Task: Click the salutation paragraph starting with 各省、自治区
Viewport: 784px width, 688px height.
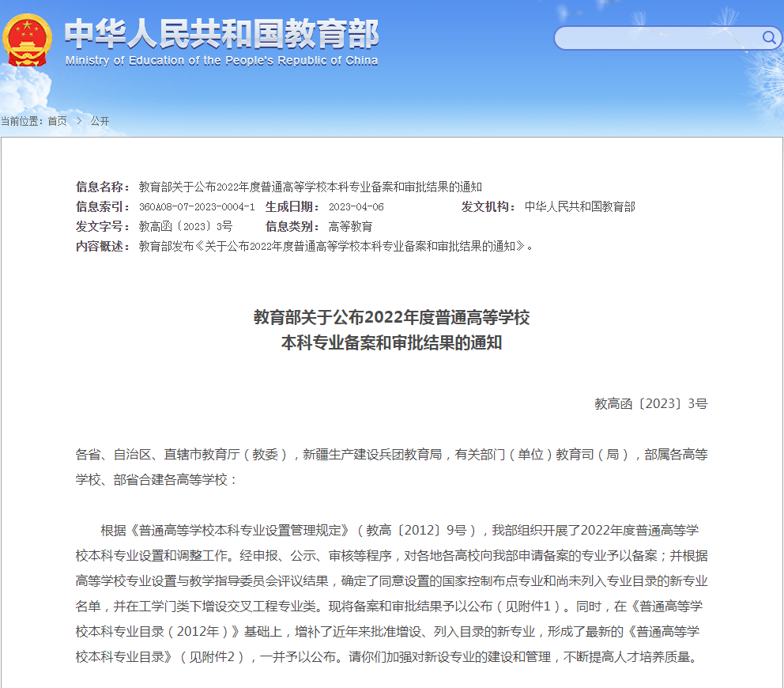Action: [x=391, y=467]
